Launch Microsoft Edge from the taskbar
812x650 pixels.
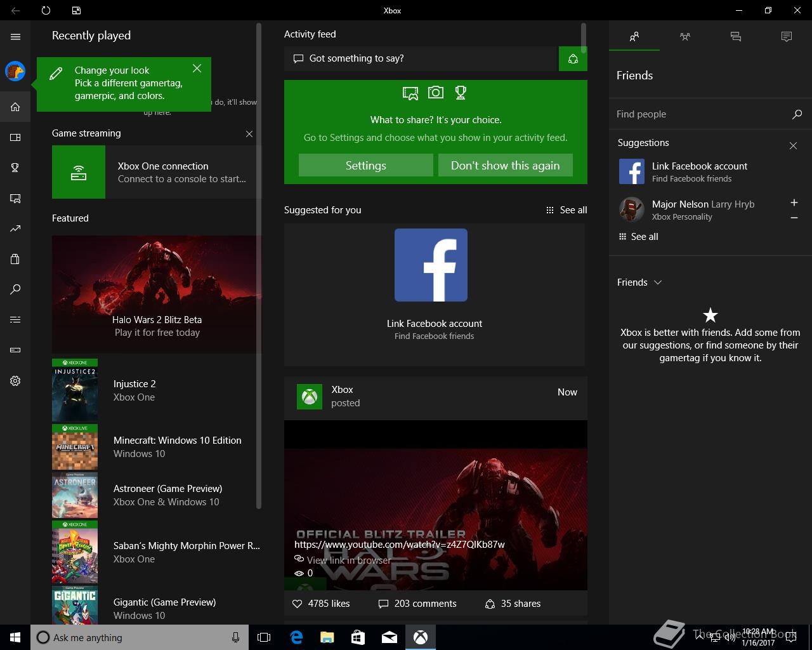pos(296,637)
